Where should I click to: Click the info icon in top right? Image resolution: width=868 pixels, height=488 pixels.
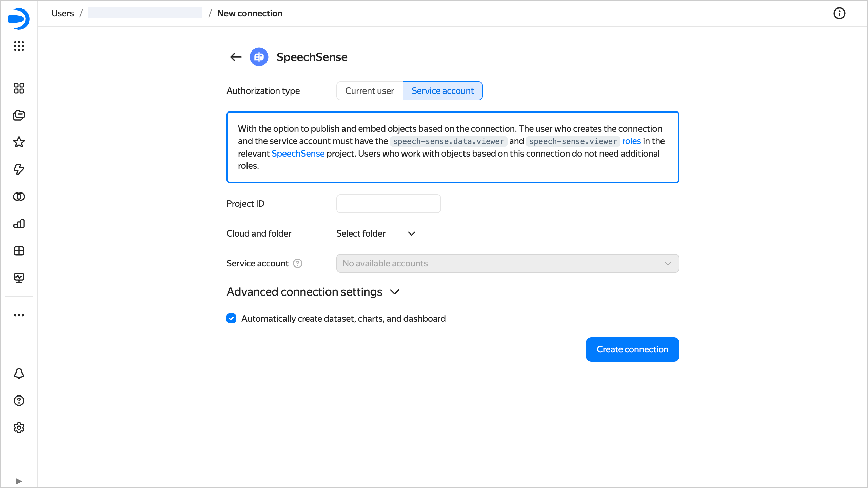839,14
